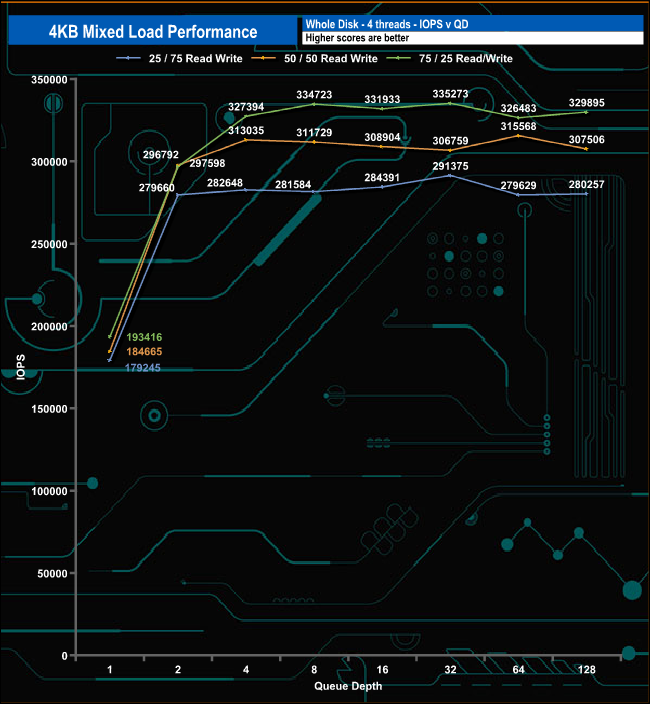Click the data label 282648
Image resolution: width=650 pixels, height=704 pixels.
point(224,183)
